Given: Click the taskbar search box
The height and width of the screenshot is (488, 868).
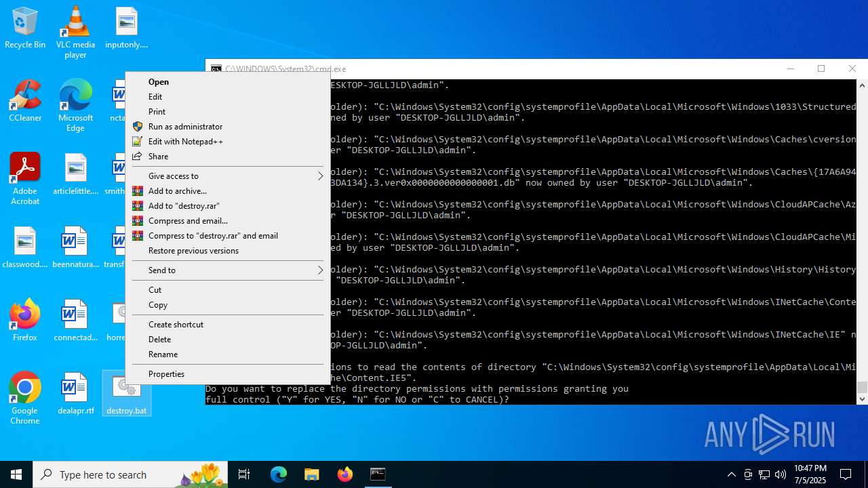Looking at the screenshot, I should click(x=131, y=474).
